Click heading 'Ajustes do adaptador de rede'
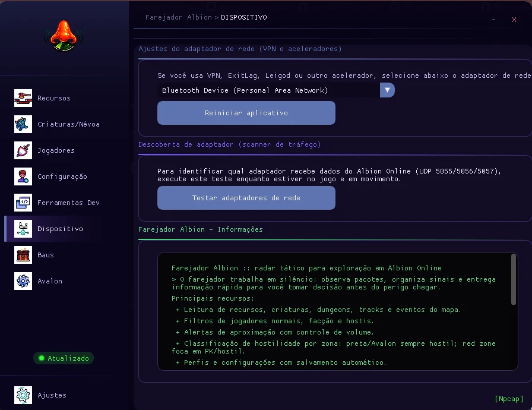This screenshot has width=532, height=410. click(240, 49)
